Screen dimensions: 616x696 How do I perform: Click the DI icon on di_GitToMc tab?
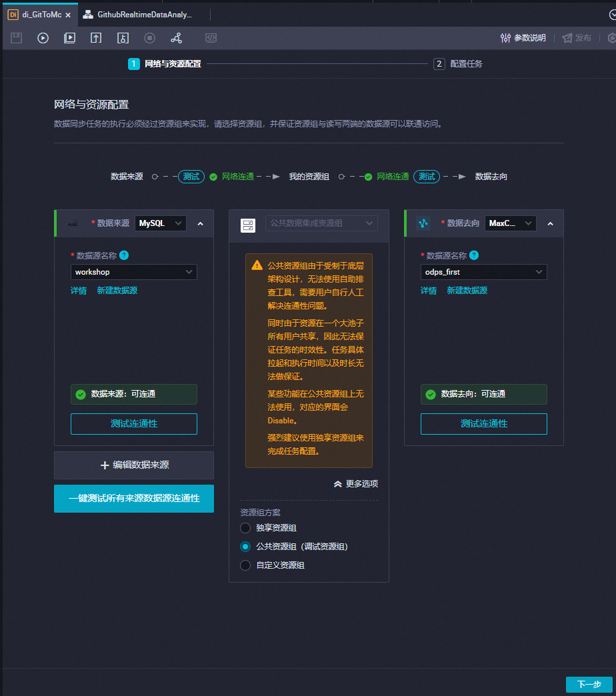13,15
